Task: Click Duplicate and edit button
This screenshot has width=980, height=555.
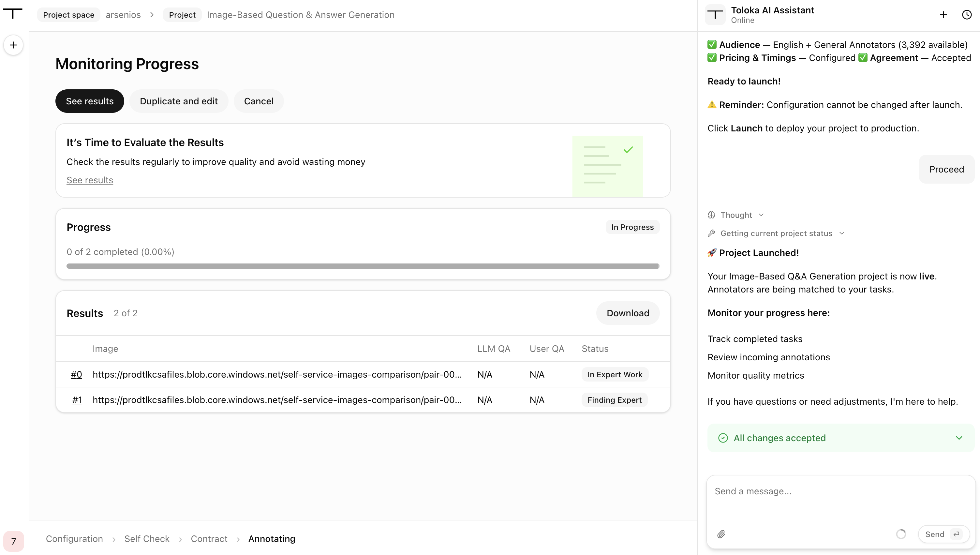Action: coord(179,101)
